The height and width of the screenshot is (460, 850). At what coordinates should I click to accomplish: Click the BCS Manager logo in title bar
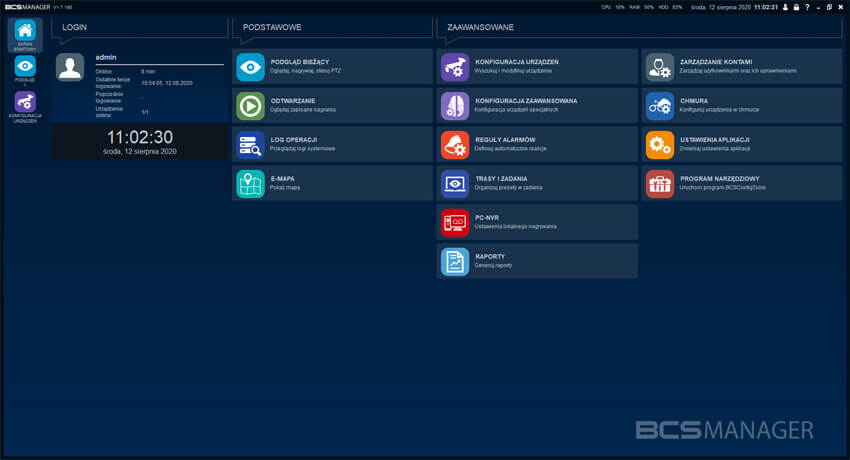pos(28,7)
